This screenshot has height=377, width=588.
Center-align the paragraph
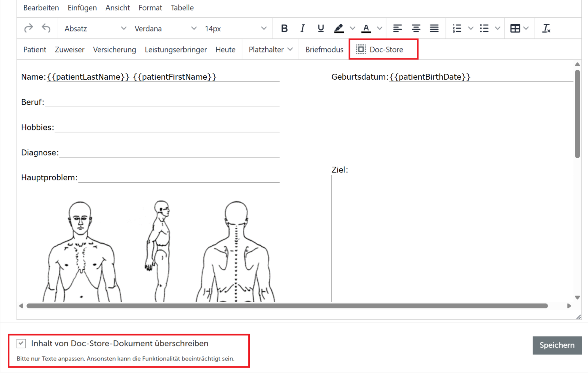click(x=416, y=28)
